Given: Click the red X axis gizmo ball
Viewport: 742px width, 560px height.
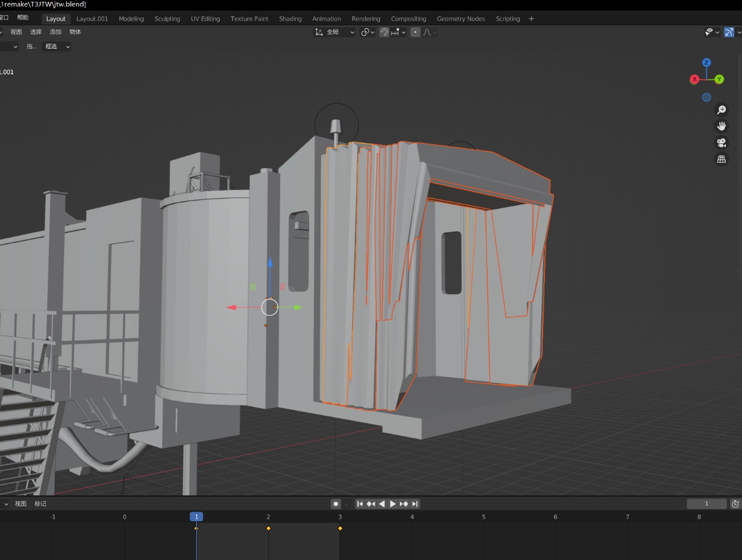Looking at the screenshot, I should 694,80.
